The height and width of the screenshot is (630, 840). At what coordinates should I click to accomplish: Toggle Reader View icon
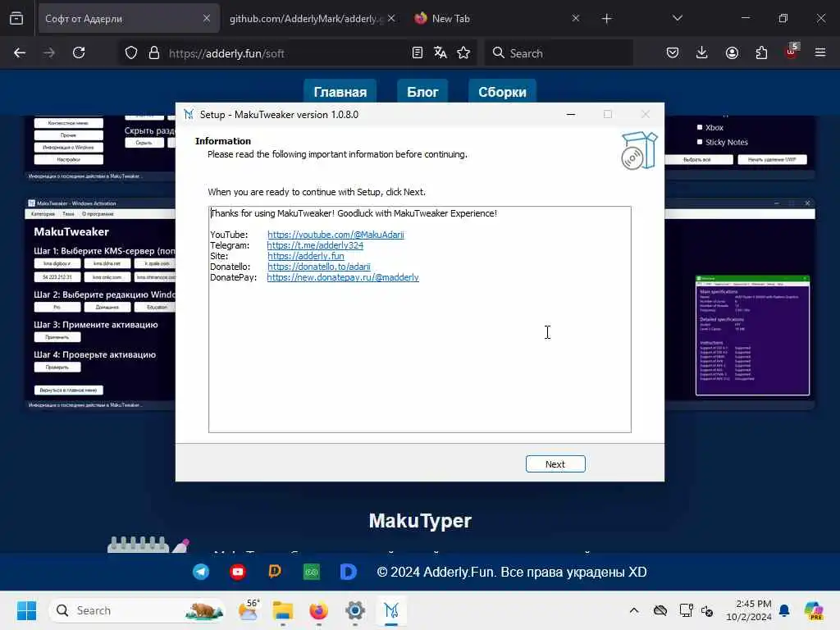point(418,52)
